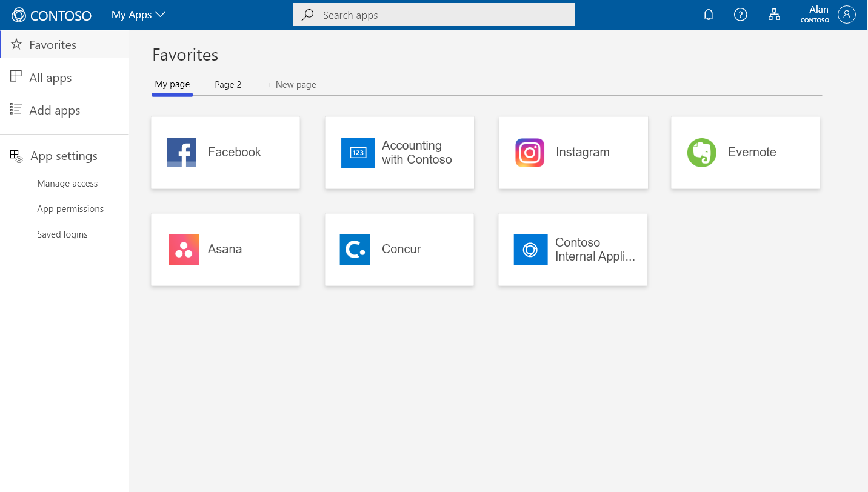Image resolution: width=868 pixels, height=492 pixels.
Task: Click the App settings gear icon
Action: (16, 156)
